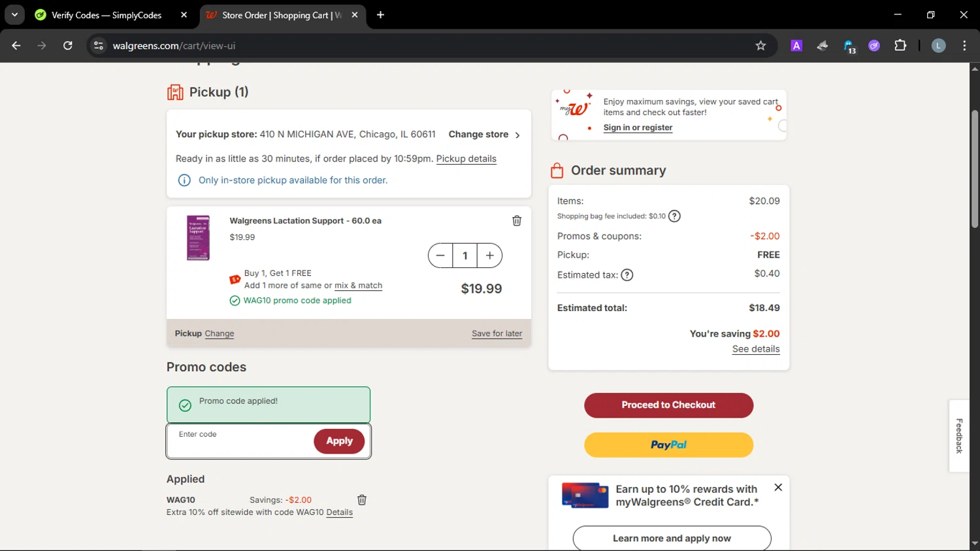Bookmark this page with star icon
This screenshot has width=980, height=551.
pos(760,46)
